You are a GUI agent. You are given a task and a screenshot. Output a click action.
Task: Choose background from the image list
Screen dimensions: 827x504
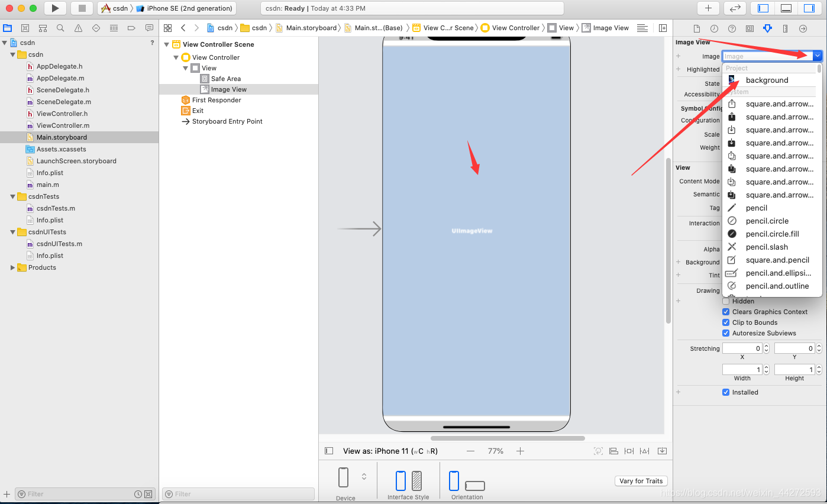point(767,80)
